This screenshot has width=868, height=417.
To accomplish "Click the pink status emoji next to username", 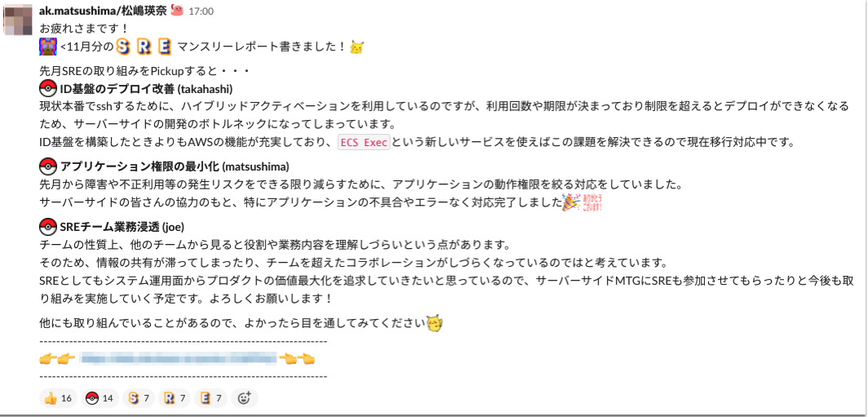I will click(x=176, y=10).
